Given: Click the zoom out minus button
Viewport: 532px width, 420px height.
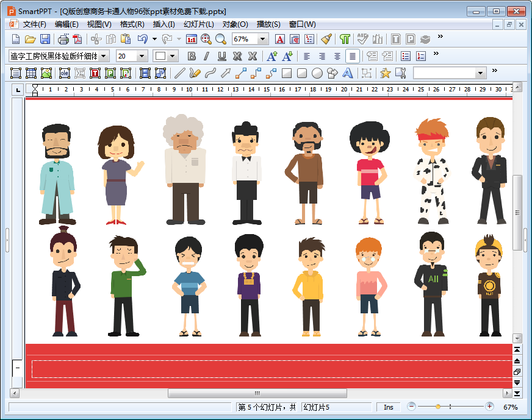Looking at the screenshot, I should coord(411,406).
